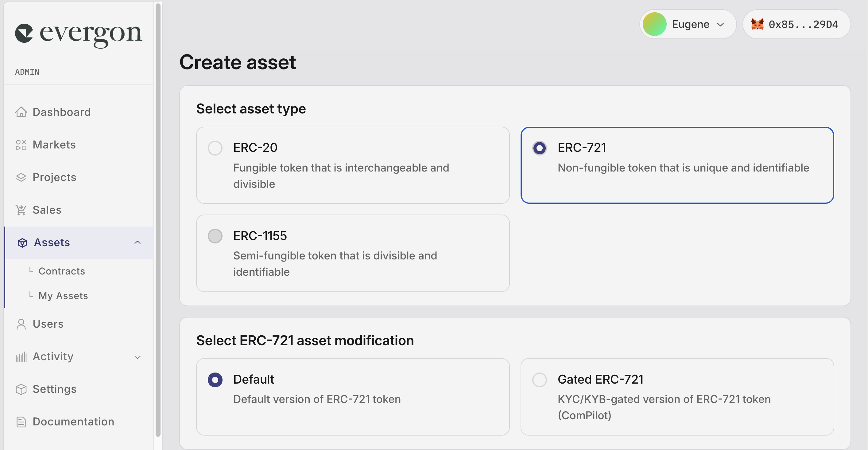
Task: Click the Dashboard home icon
Action: 21,112
